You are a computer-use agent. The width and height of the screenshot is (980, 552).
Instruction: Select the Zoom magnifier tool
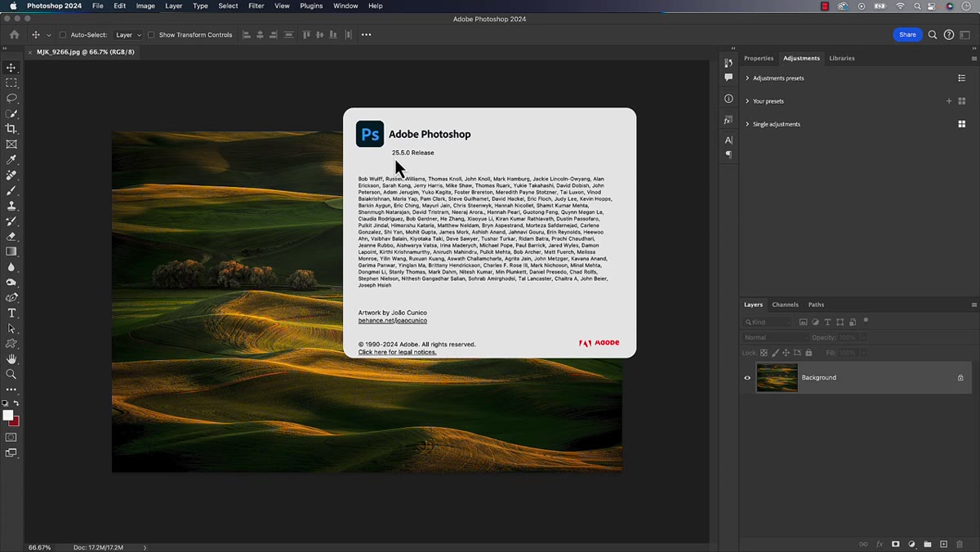[x=11, y=374]
